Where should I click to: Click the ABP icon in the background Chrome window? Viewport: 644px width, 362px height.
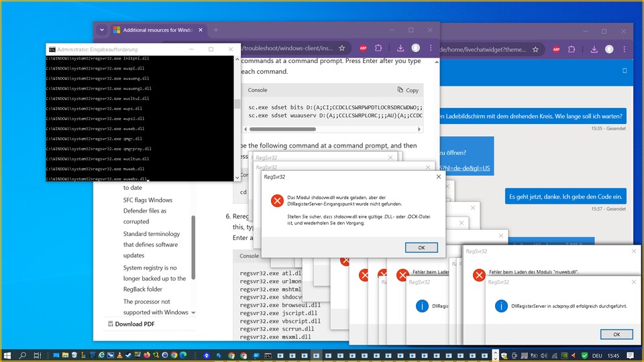point(556,49)
